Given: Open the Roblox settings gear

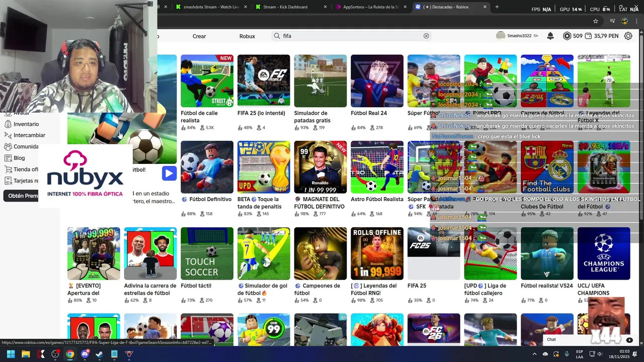Looking at the screenshot, I should [628, 36].
